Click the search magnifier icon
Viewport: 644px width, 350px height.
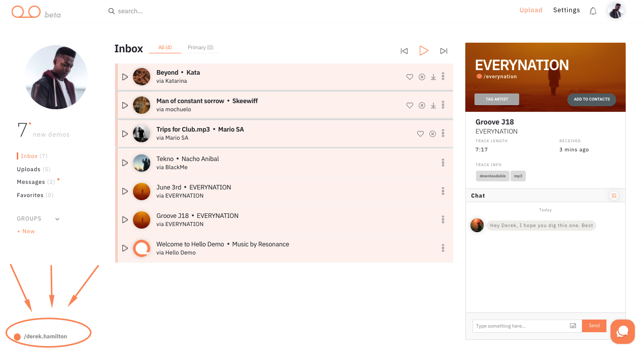[x=112, y=11]
